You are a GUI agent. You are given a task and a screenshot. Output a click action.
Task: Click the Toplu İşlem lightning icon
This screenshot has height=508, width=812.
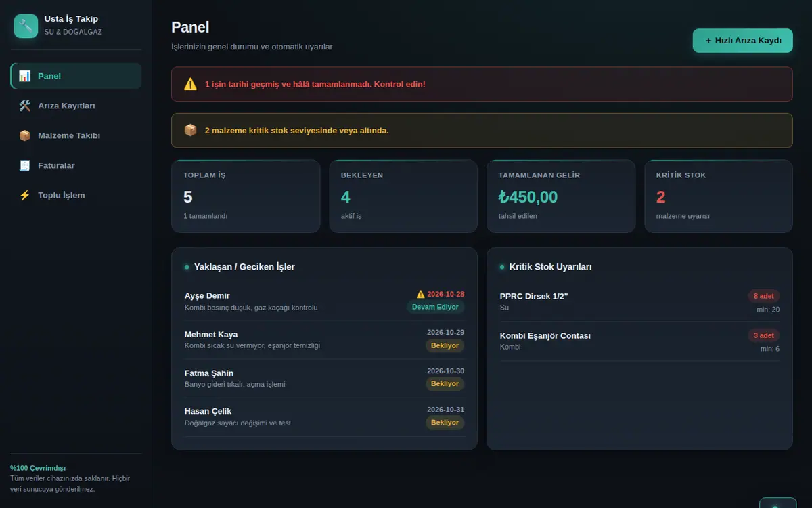24,195
